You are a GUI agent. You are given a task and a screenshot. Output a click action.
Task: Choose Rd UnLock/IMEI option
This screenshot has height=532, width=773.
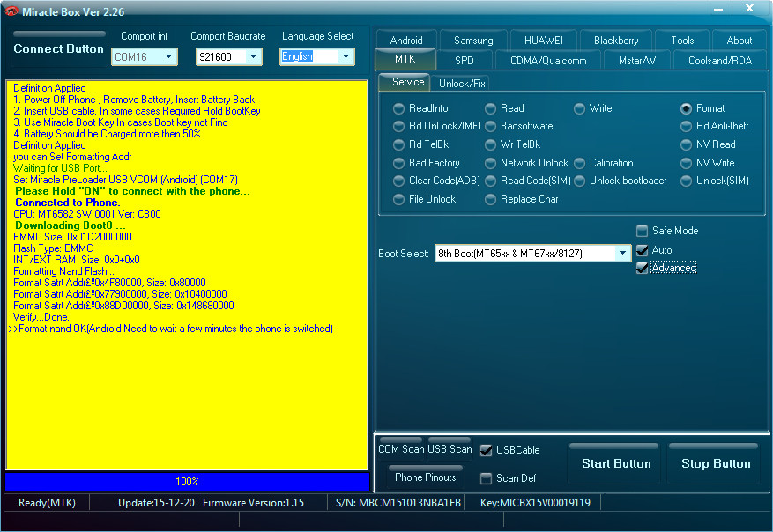pos(398,127)
